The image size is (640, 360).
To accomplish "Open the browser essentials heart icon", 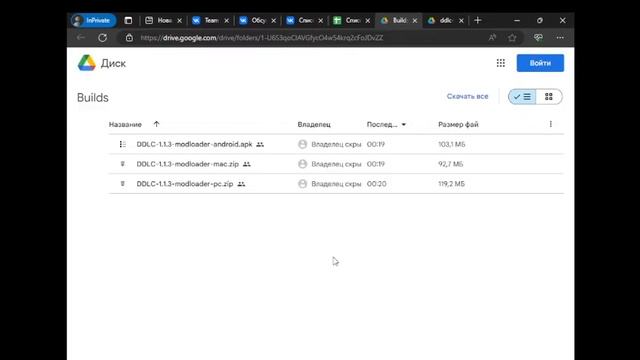I will pos(538,38).
